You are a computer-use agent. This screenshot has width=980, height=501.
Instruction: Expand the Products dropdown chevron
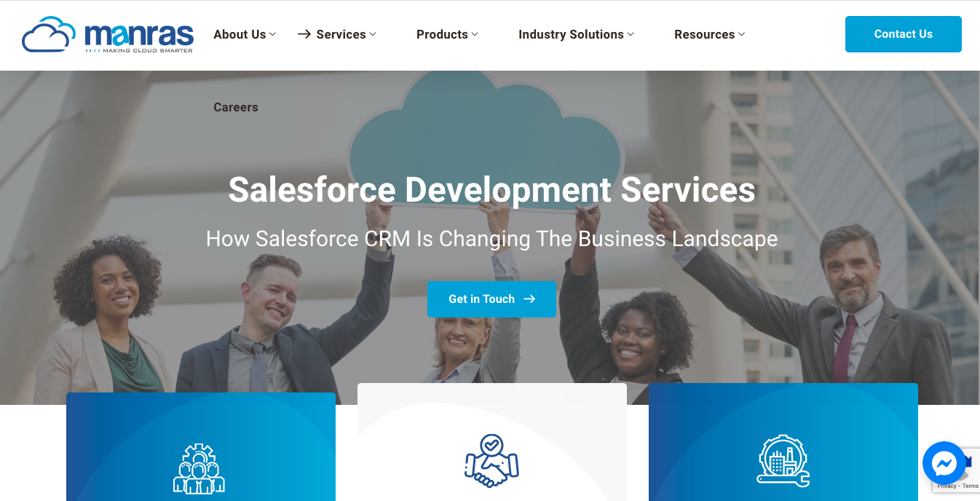pyautogui.click(x=475, y=34)
